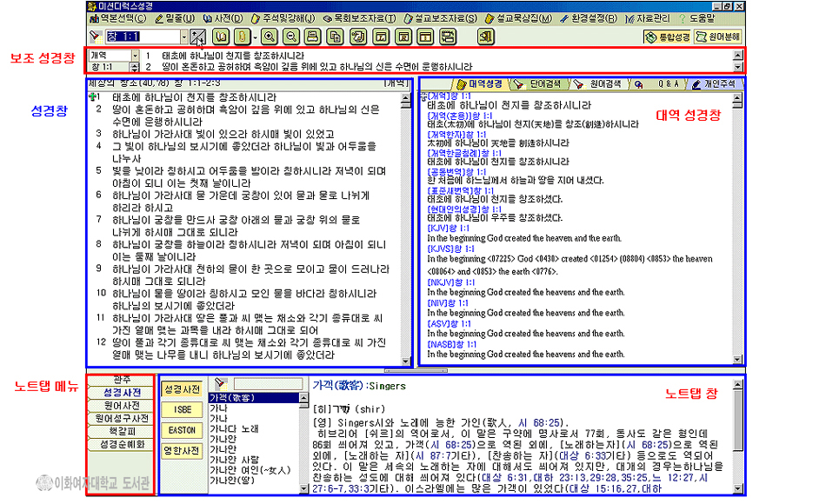Open the 밑줄(U) menu
Viewport: 826px width, 504px height.
[175, 18]
